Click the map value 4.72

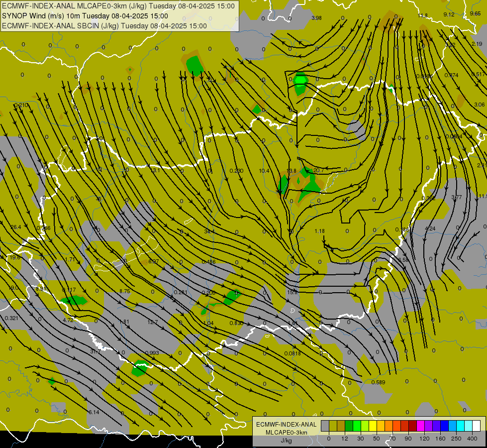(68, 320)
